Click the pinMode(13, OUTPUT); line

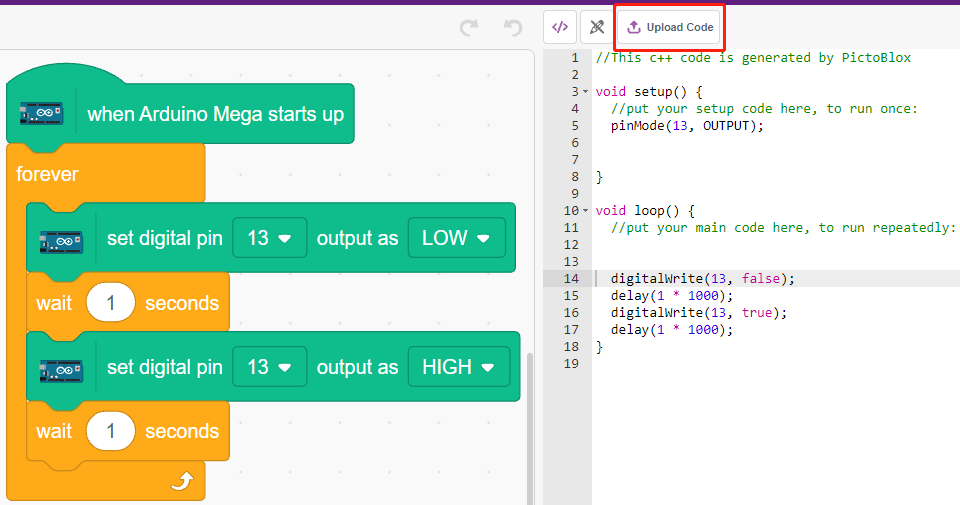tap(687, 126)
